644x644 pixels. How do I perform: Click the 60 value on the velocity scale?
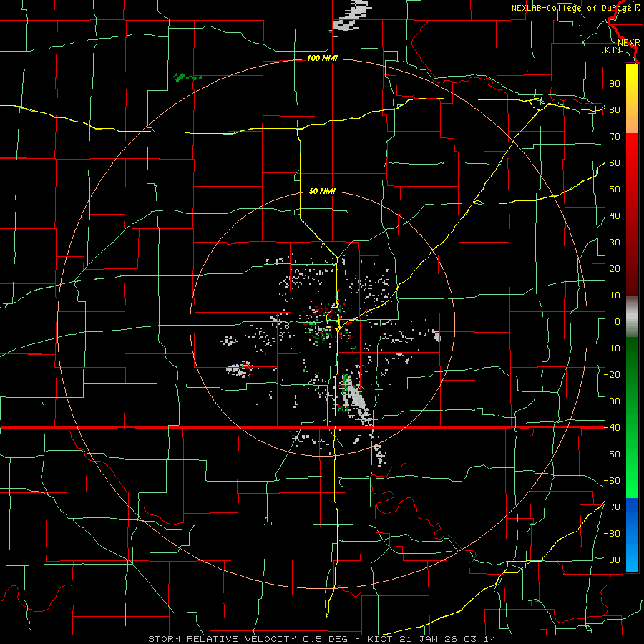(x=615, y=163)
